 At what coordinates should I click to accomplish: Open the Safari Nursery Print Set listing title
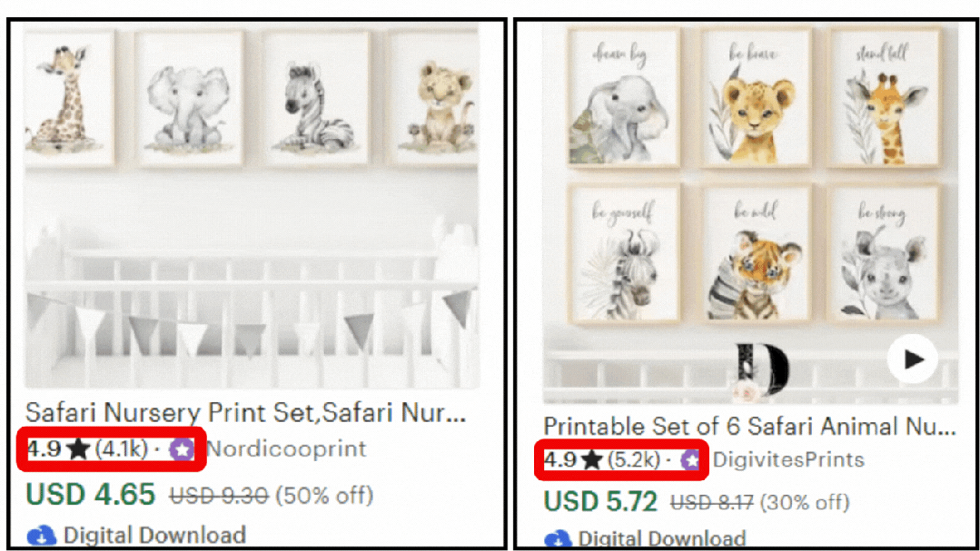[245, 412]
